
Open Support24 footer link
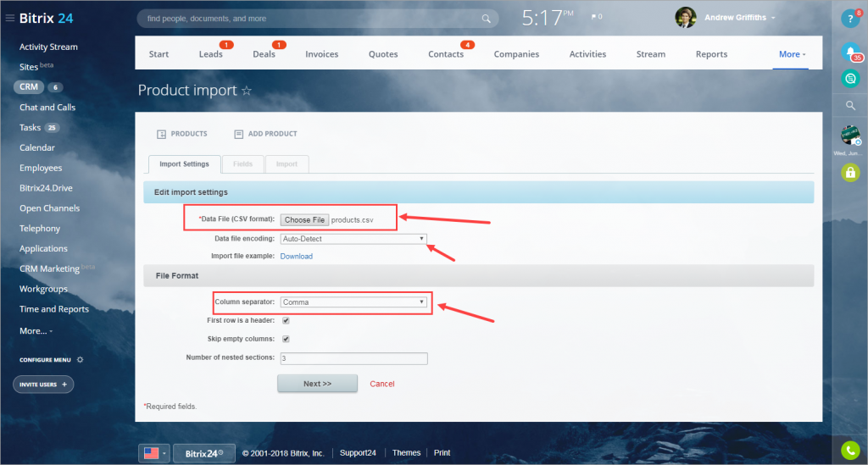click(x=358, y=453)
